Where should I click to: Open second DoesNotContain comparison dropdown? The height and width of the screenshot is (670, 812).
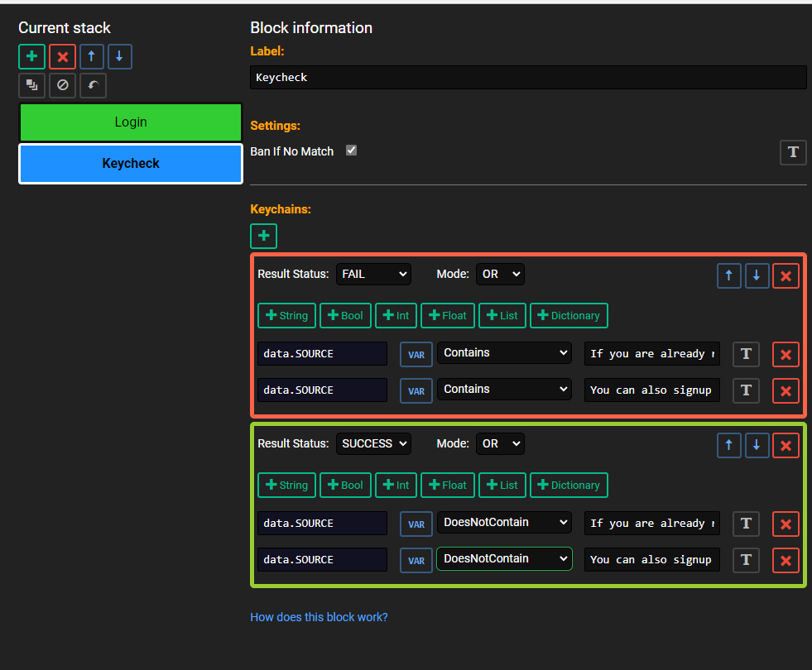tap(504, 559)
